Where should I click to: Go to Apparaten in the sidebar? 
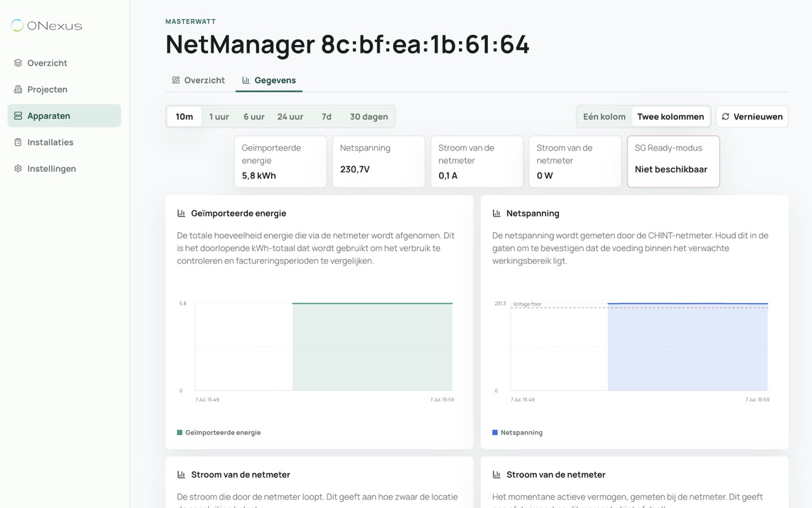point(64,116)
